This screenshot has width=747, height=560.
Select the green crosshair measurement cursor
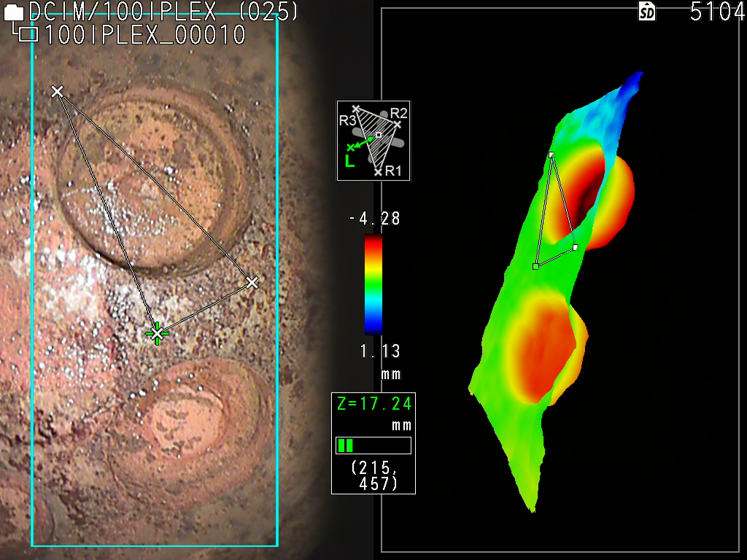[157, 334]
